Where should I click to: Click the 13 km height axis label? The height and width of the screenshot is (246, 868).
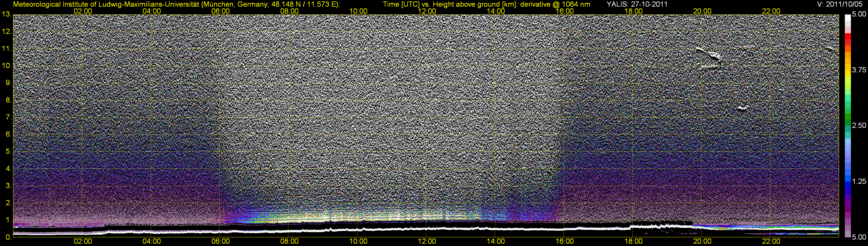(6, 14)
